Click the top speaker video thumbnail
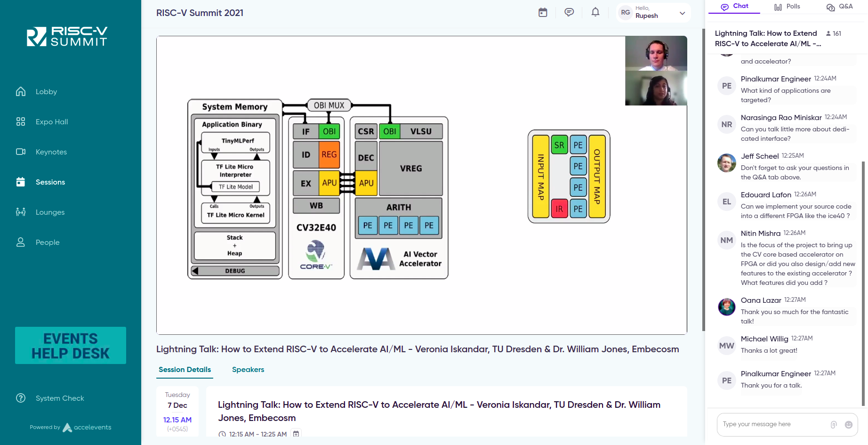868x445 pixels. tap(656, 53)
